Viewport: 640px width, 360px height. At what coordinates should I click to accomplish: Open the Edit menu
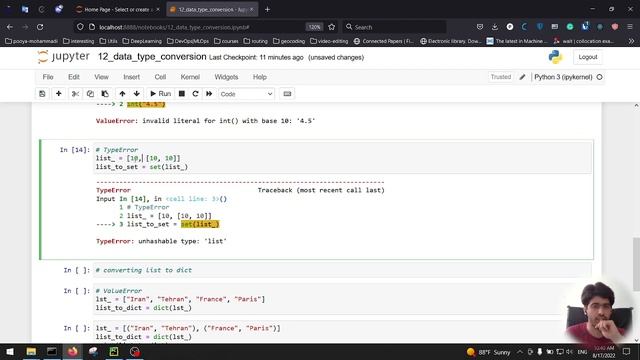[x=74, y=77]
